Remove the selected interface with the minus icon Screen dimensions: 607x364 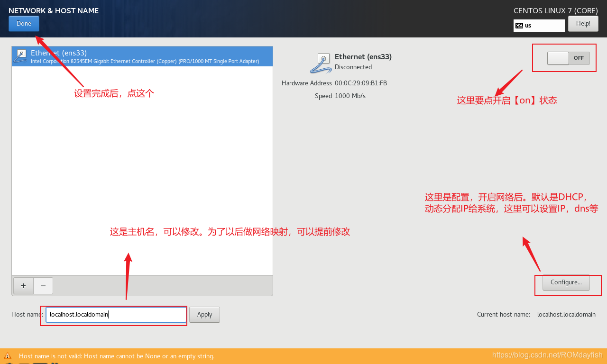click(43, 286)
